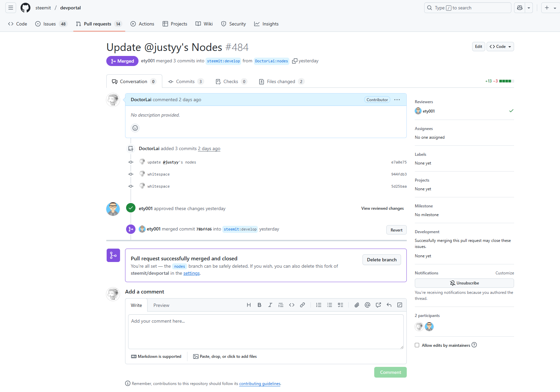Click into the Add your comment text area

[x=266, y=332]
